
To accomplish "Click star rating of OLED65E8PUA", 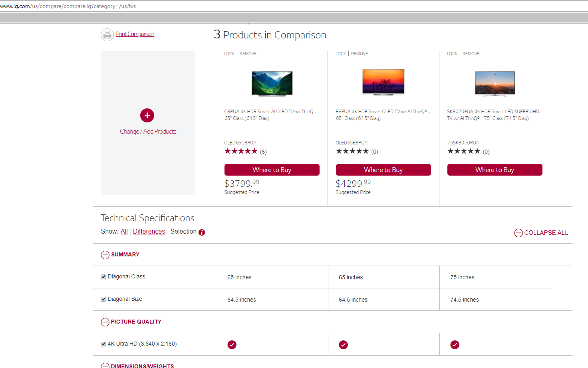I will [x=352, y=151].
